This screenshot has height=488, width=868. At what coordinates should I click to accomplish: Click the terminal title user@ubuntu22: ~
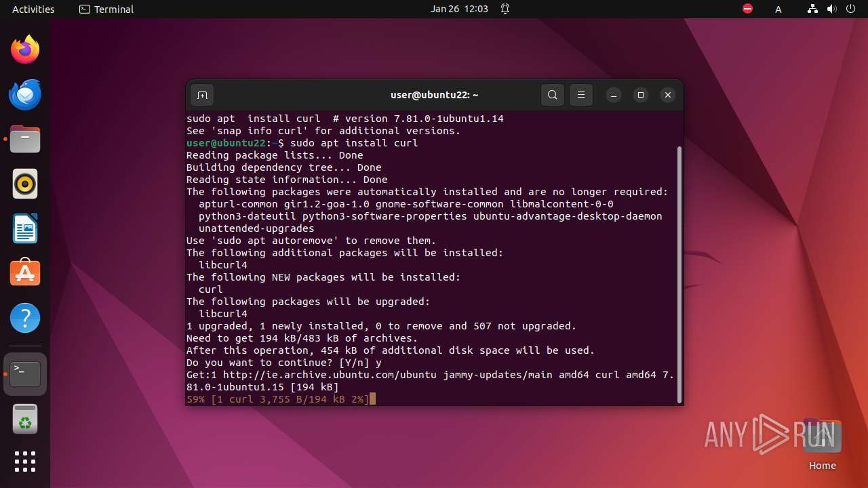pyautogui.click(x=435, y=96)
